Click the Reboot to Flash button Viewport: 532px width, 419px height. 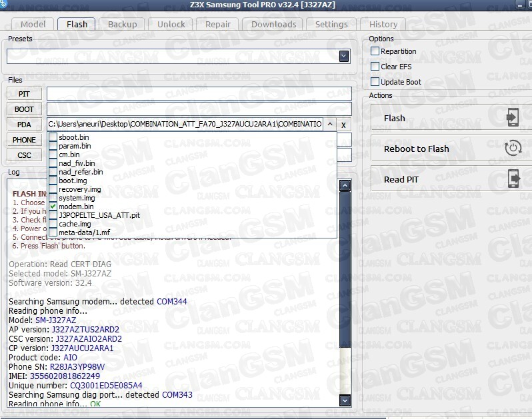coord(451,148)
